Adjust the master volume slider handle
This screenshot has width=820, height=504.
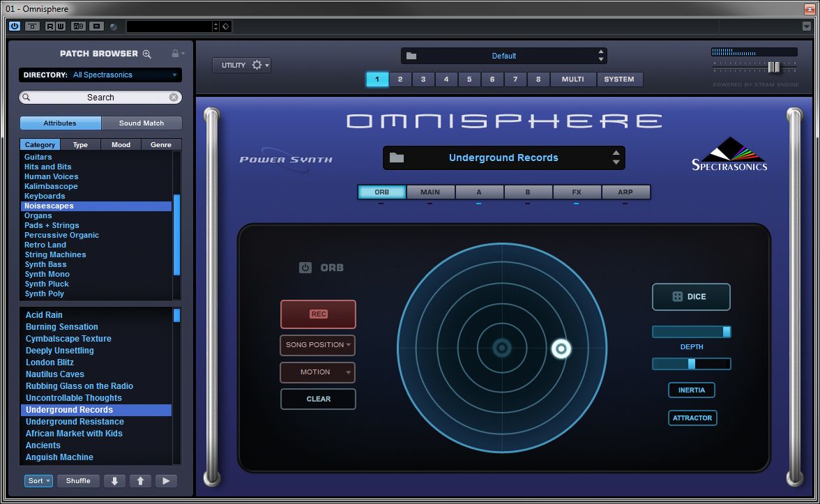(774, 67)
